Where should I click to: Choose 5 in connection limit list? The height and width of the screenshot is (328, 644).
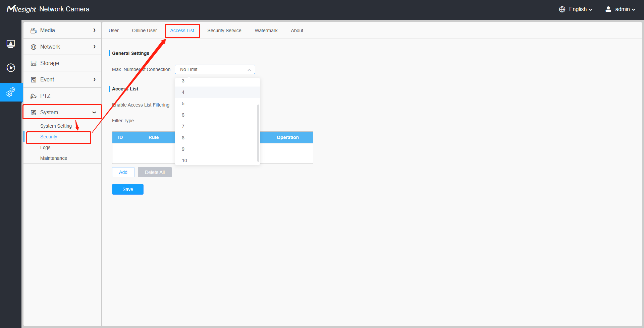point(217,104)
